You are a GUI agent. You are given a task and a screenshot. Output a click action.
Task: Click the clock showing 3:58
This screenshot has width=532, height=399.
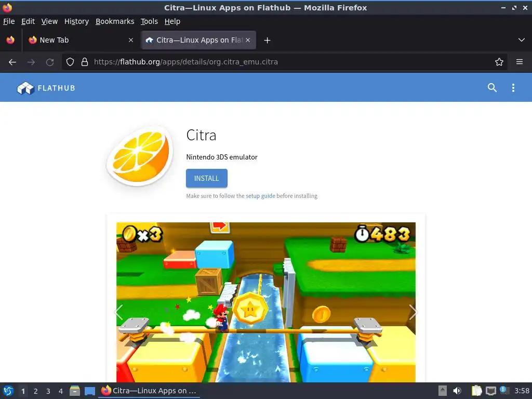[x=522, y=391]
